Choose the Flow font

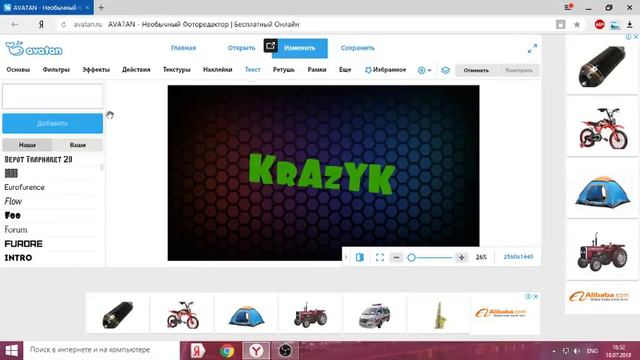tap(13, 201)
